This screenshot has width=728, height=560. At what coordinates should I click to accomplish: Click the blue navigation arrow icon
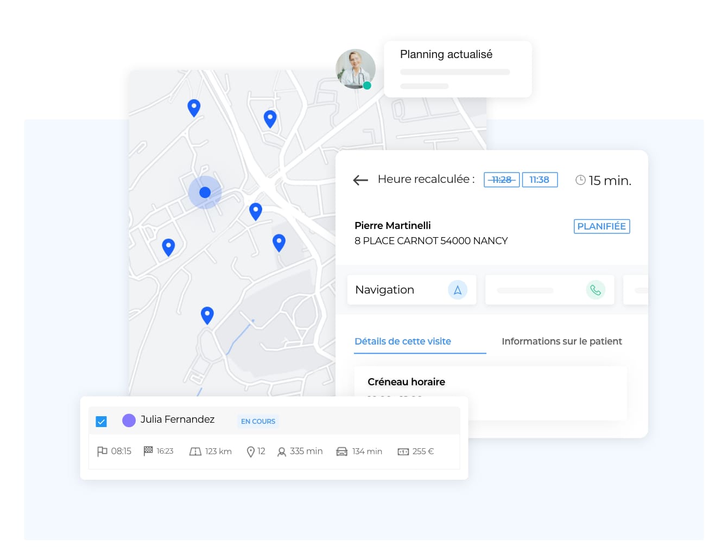click(x=458, y=290)
